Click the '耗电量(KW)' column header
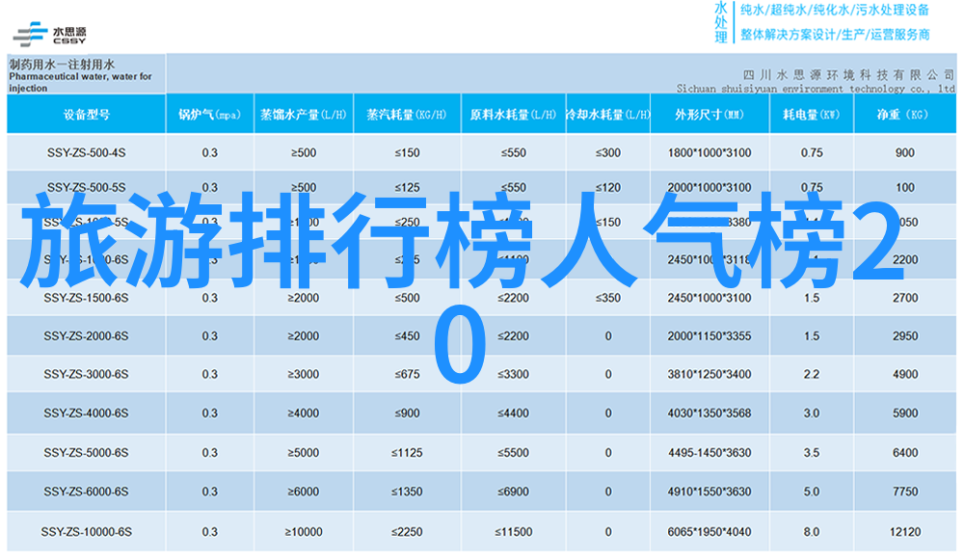964x560 pixels. coord(811,115)
